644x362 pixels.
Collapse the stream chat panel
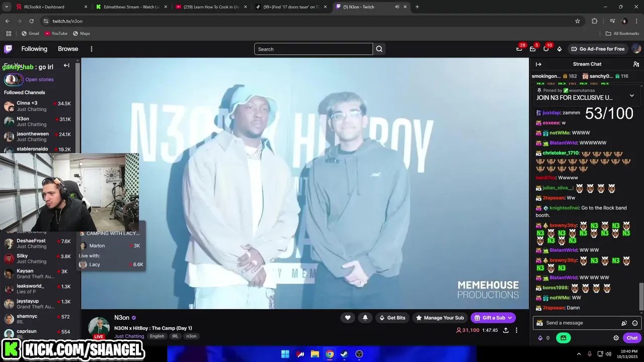coord(538,64)
